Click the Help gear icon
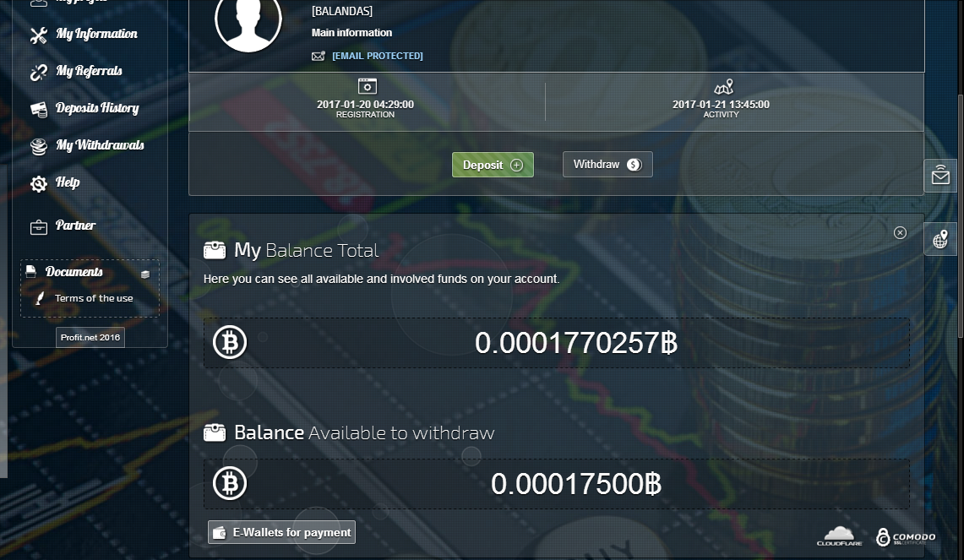Image resolution: width=964 pixels, height=560 pixels. [39, 183]
